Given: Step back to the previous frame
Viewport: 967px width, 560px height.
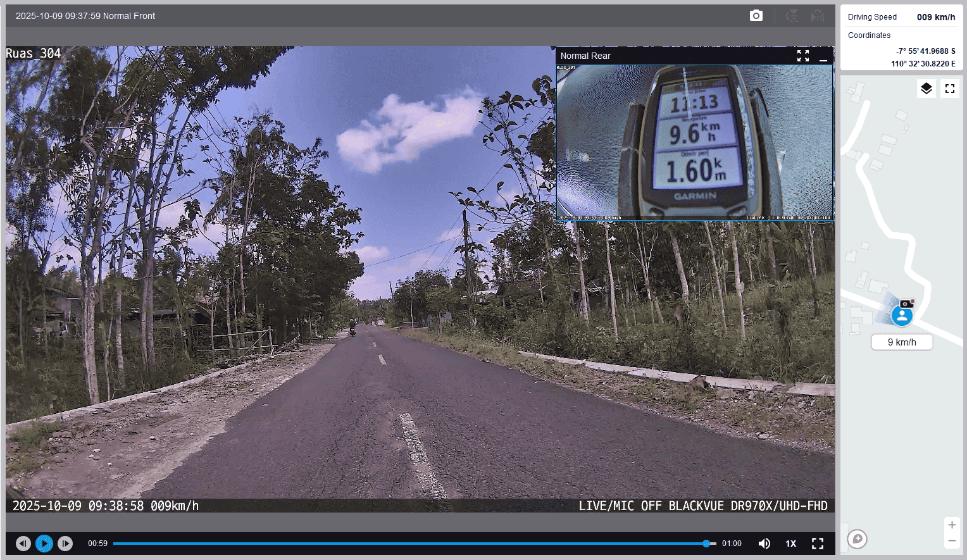Looking at the screenshot, I should point(23,544).
